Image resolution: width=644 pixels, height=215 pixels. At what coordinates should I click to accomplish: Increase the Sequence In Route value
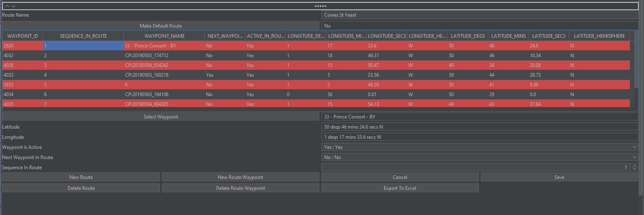pos(634,166)
